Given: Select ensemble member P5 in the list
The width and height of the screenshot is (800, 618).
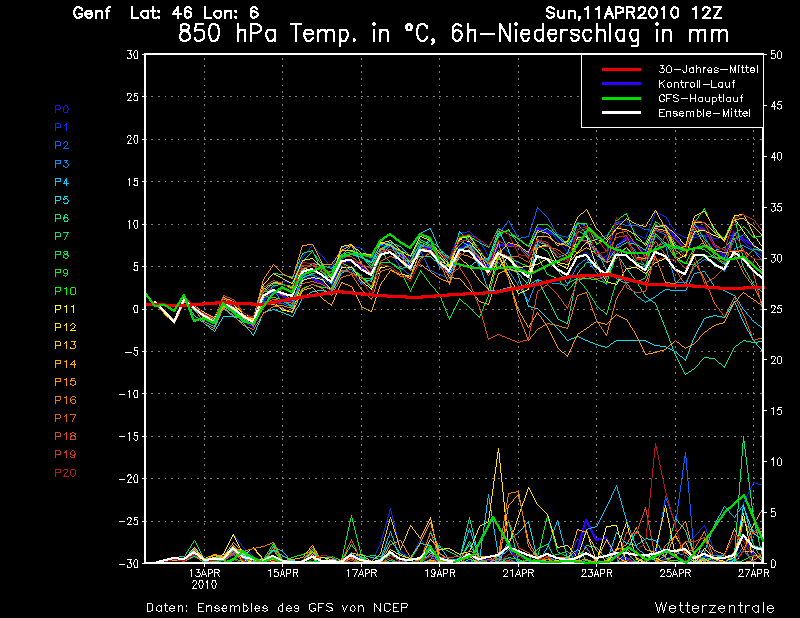Looking at the screenshot, I should point(62,200).
